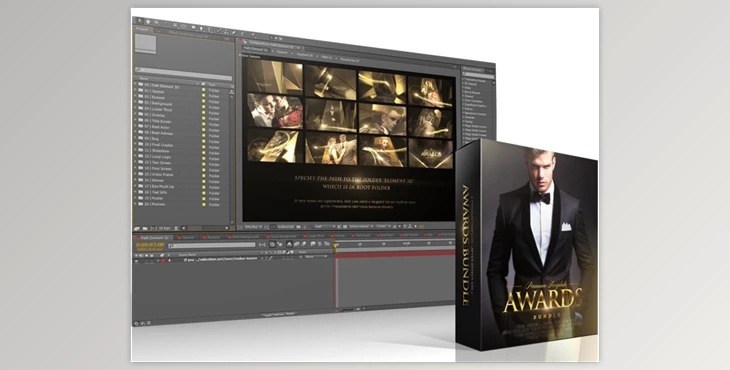Select the 19 | Poster folder
Viewport: 730px width, 370px height.
154,198
